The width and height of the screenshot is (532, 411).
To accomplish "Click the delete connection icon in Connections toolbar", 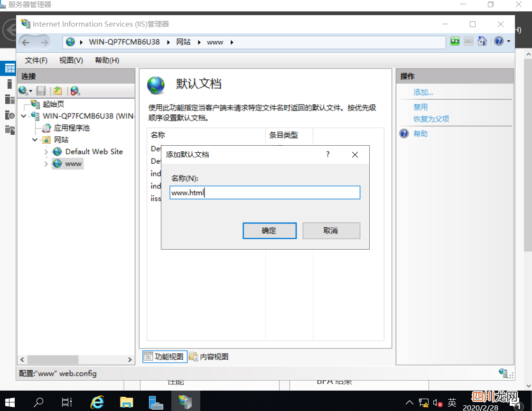I will (x=75, y=91).
